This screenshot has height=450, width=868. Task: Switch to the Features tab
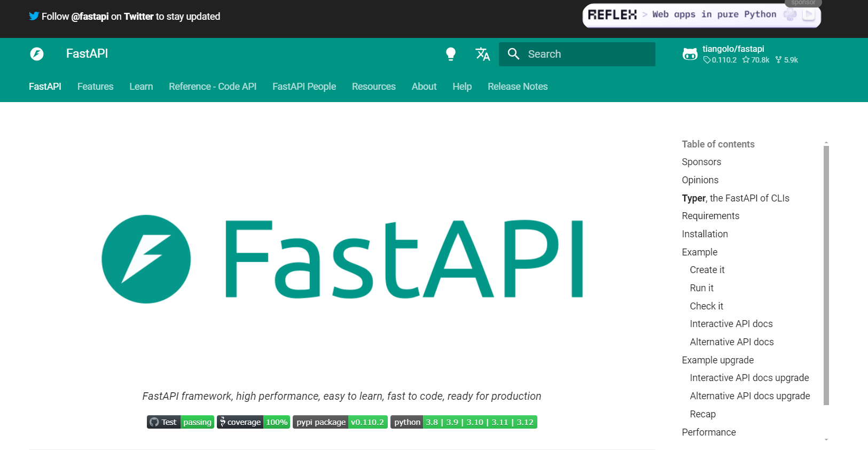tap(95, 87)
